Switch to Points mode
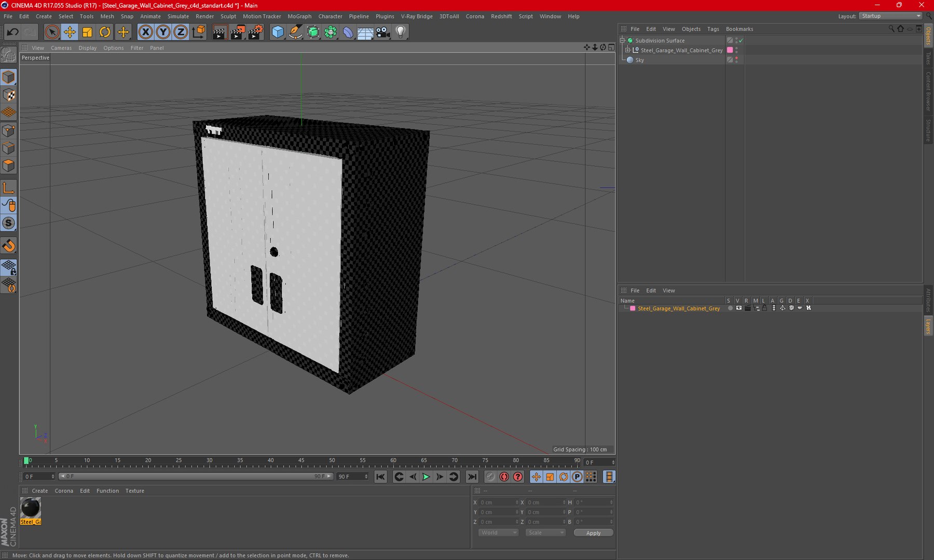This screenshot has width=934, height=560. [9, 131]
